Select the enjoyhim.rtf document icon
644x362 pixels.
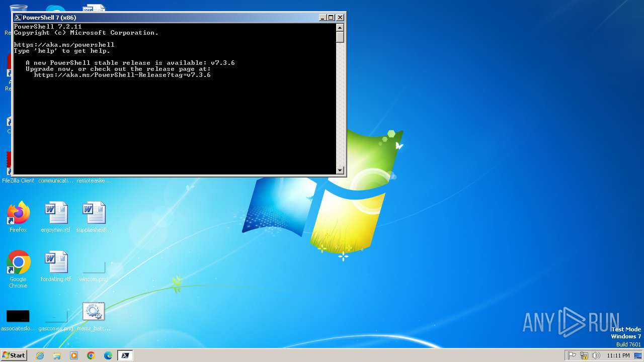click(x=56, y=217)
